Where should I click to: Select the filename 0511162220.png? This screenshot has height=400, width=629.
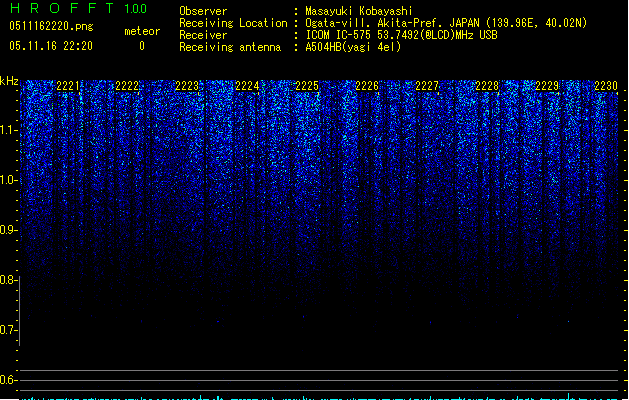coord(51,26)
